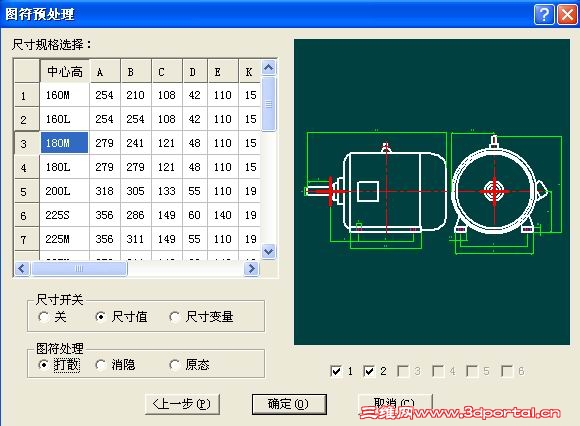This screenshot has width=580, height=426.
Task: Select row header 7
Action: (x=27, y=240)
